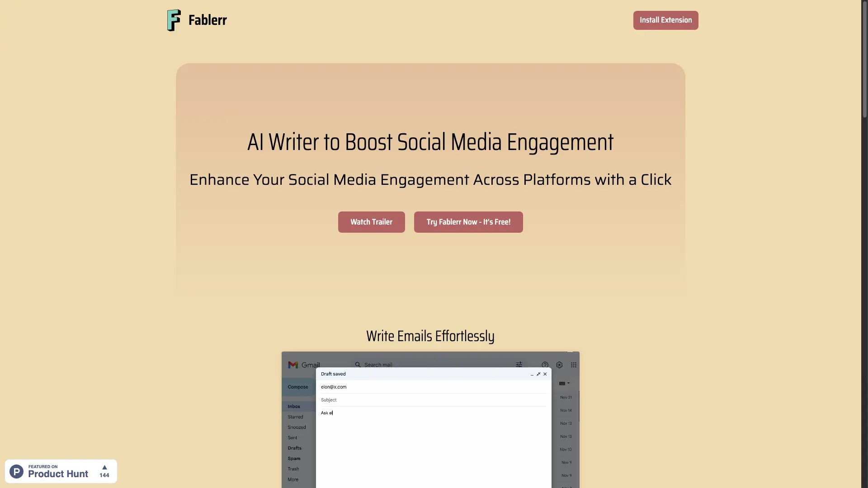Watch the Fablerr trailer
This screenshot has width=868, height=488.
click(x=371, y=222)
